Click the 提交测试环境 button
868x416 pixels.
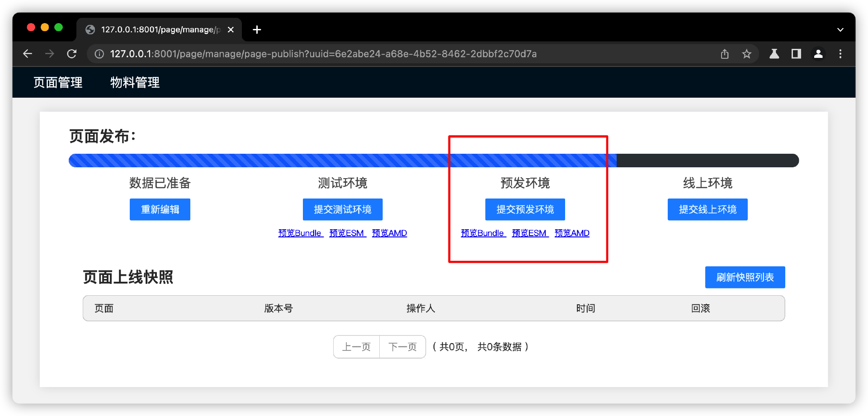[x=343, y=209]
